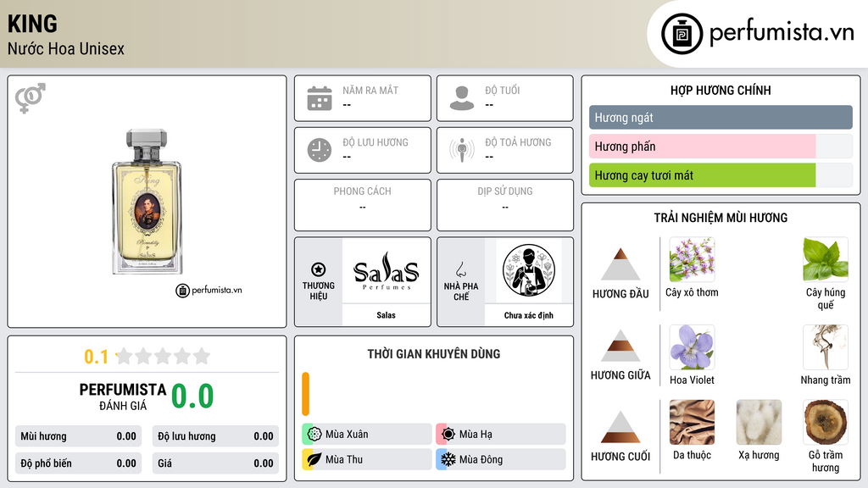This screenshot has width=868, height=488.
Task: Click the Trải nghiệm mùi hương heading
Action: point(721,218)
